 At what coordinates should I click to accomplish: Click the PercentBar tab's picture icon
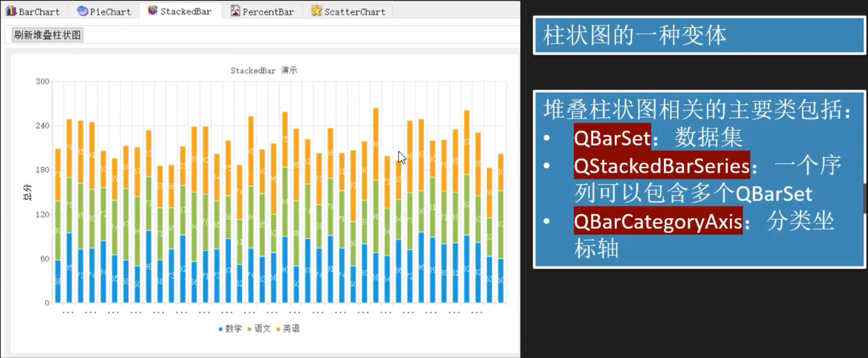235,11
